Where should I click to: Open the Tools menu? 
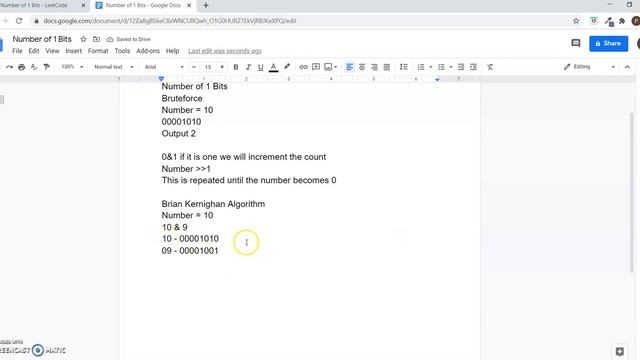coord(122,51)
